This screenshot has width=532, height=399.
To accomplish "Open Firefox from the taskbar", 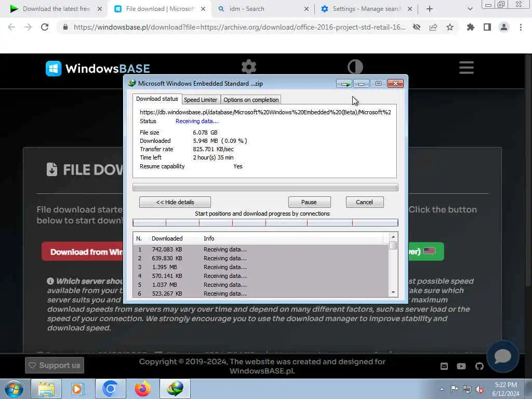I will tap(143, 389).
